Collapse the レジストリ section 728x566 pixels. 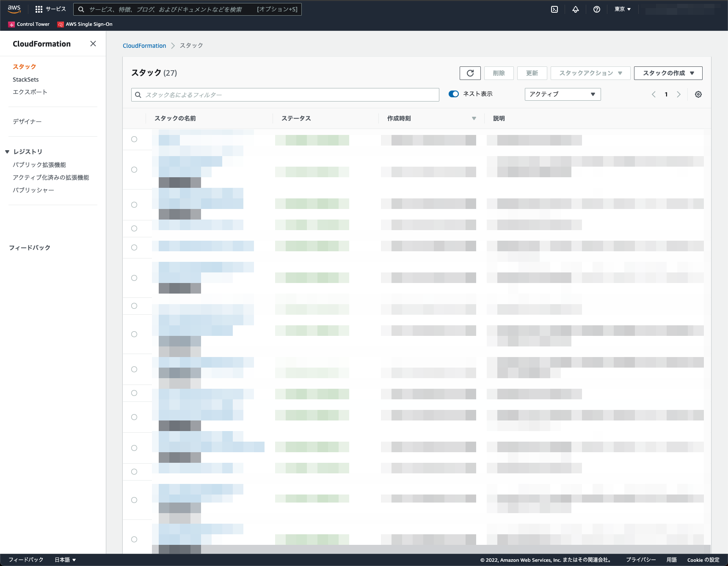pos(7,151)
